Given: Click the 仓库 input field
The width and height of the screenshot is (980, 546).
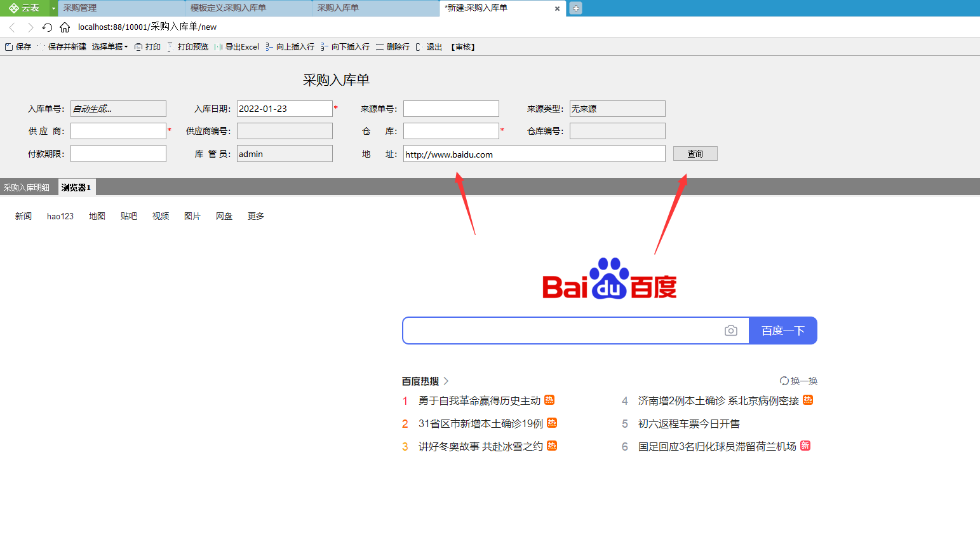Looking at the screenshot, I should 451,131.
